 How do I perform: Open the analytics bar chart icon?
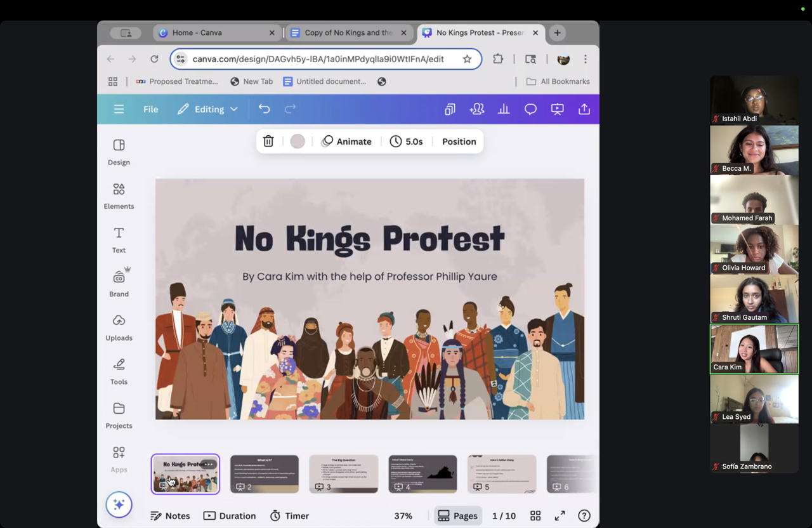pyautogui.click(x=504, y=109)
